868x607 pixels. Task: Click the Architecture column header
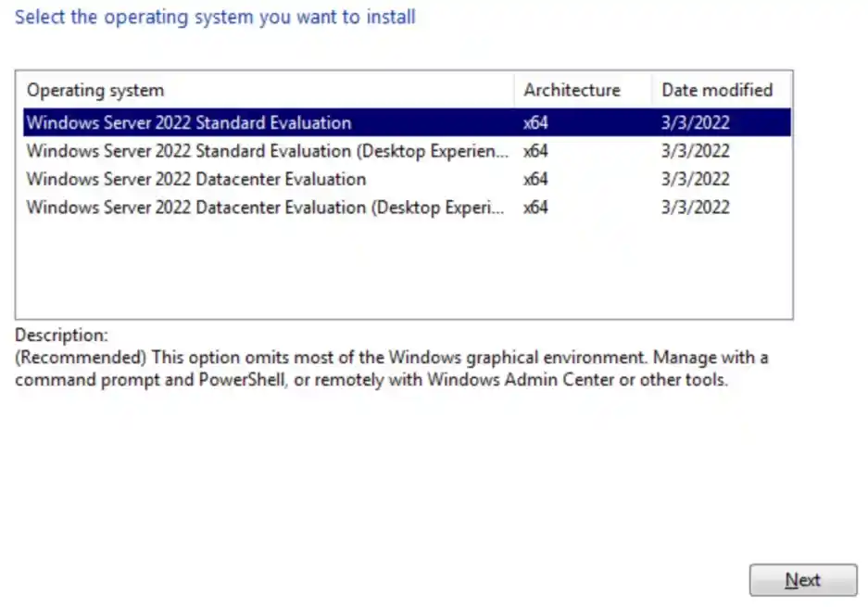pyautogui.click(x=572, y=90)
